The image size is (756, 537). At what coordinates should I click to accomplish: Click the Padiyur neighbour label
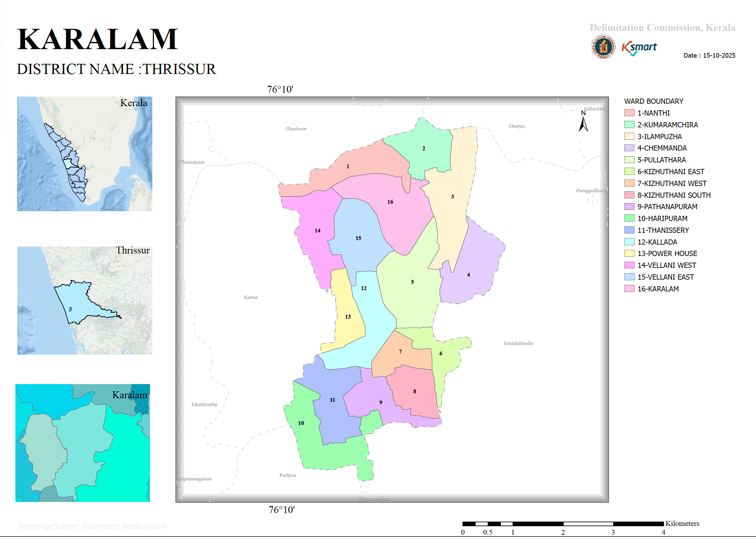click(288, 475)
